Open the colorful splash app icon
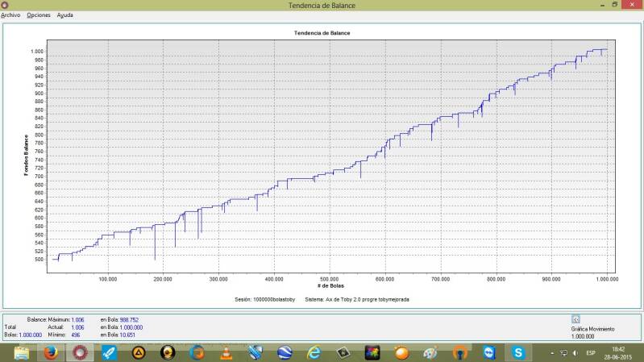 pos(372,352)
